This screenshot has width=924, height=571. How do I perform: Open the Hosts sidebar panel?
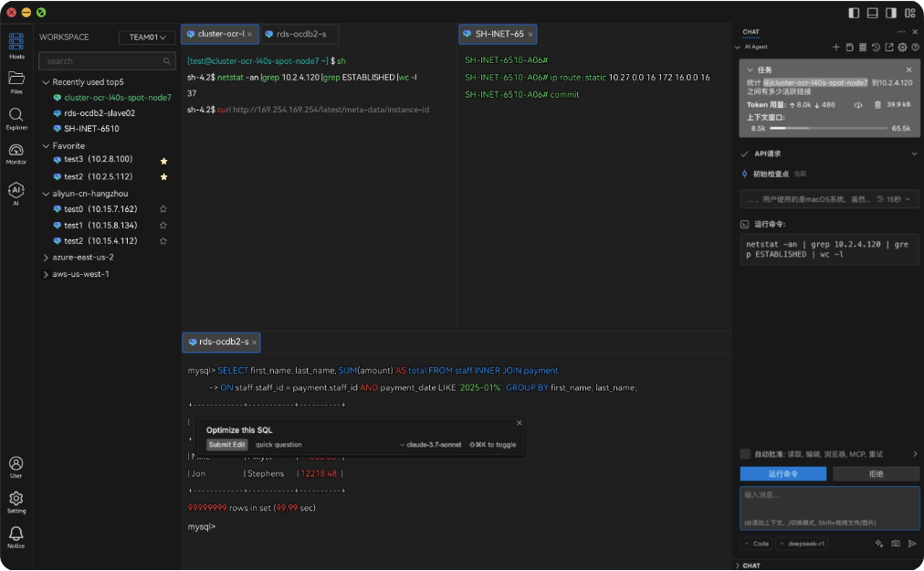(x=16, y=41)
